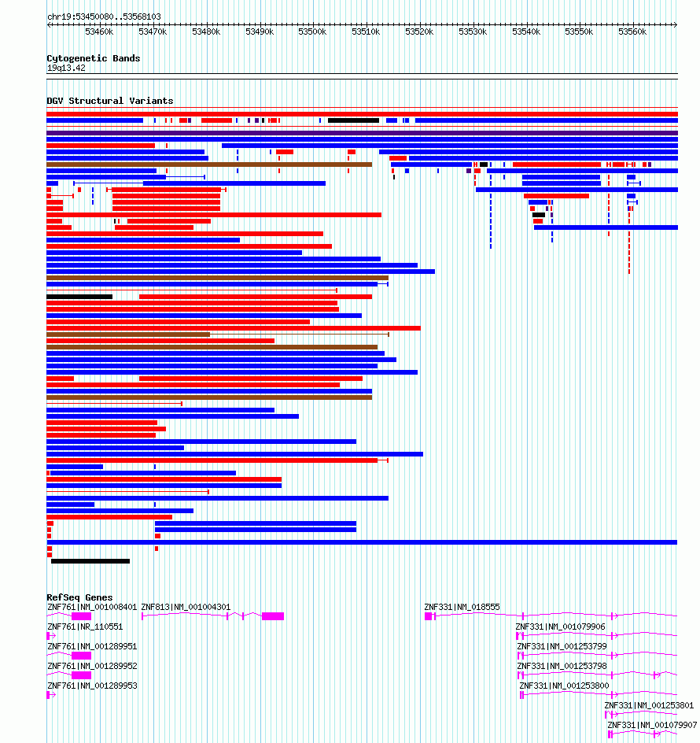The width and height of the screenshot is (700, 743).
Task: Select transcript label ZNF761|NM_001289952
Action: point(92,666)
